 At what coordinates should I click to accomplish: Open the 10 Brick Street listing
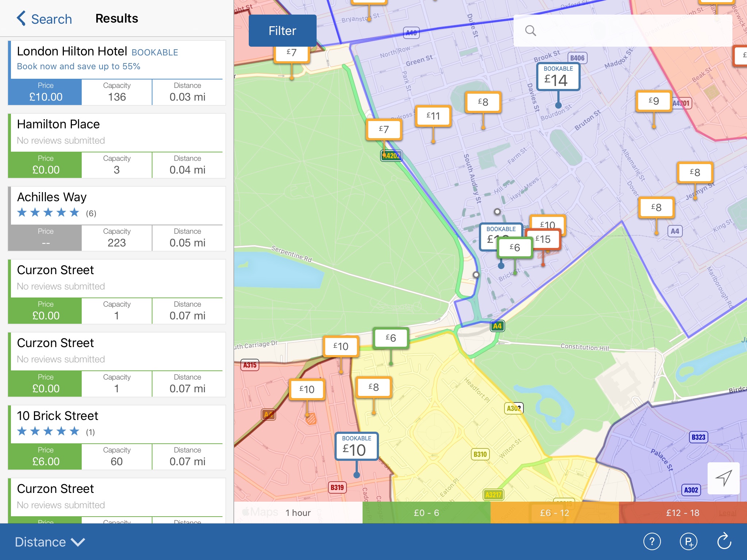tap(58, 416)
